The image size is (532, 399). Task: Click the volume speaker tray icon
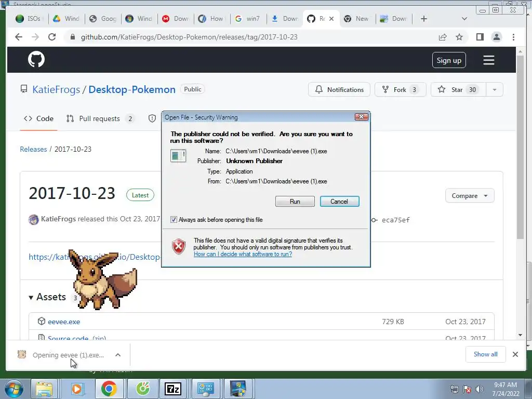click(x=480, y=389)
